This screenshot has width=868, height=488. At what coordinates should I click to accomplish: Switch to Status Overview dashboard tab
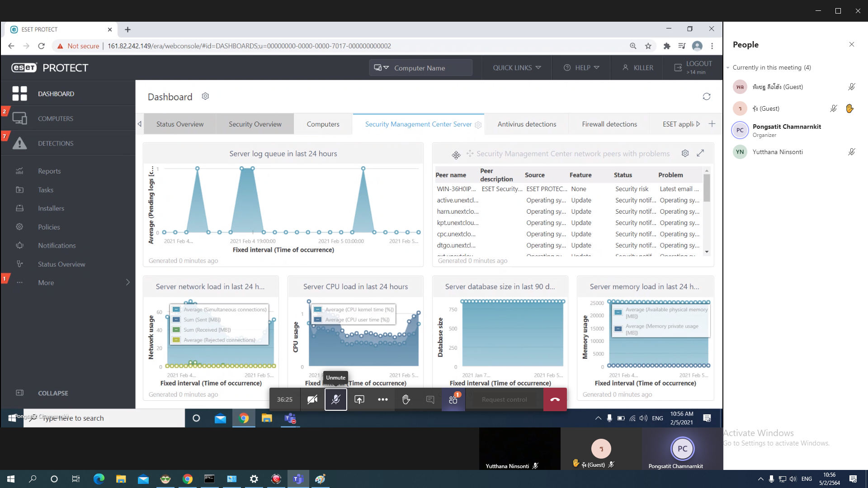click(180, 124)
